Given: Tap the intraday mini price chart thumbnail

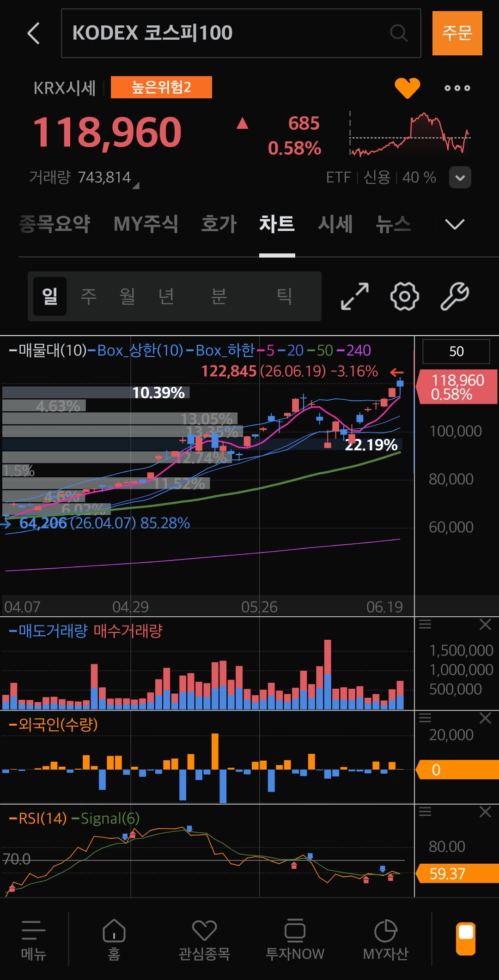Looking at the screenshot, I should (409, 134).
